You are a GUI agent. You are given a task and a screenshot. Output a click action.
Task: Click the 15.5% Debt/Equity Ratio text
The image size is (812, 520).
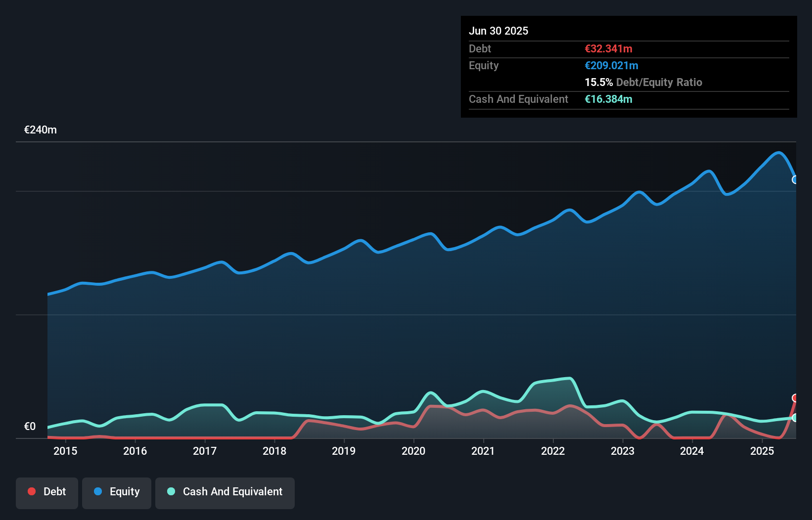pos(643,82)
